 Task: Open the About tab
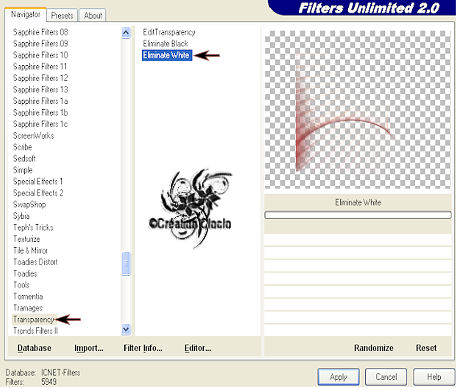click(93, 15)
